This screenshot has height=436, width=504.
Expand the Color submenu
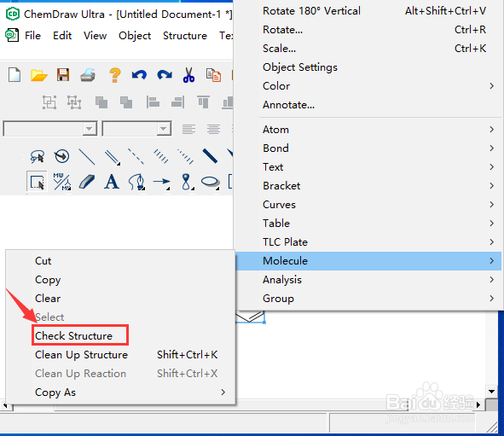tap(380, 86)
